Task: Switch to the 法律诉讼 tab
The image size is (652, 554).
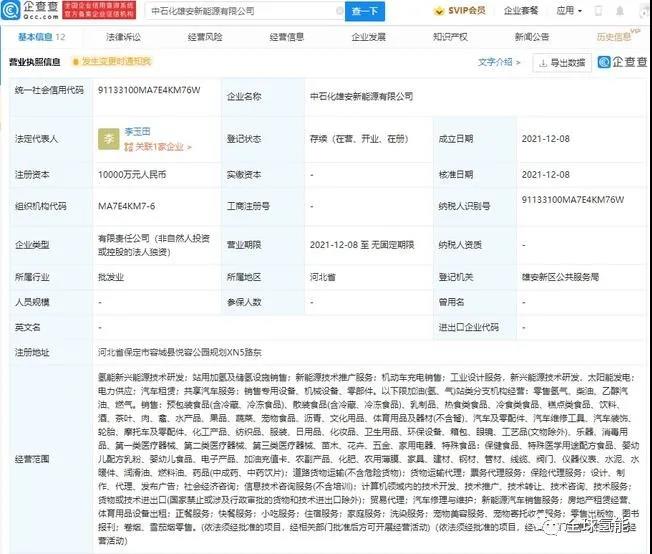Action: click(123, 37)
